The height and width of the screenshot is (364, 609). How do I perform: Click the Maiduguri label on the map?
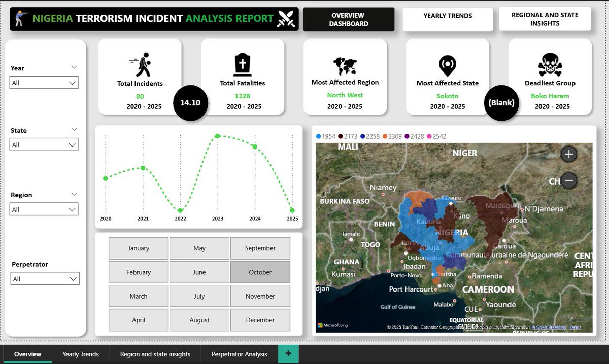pos(502,206)
